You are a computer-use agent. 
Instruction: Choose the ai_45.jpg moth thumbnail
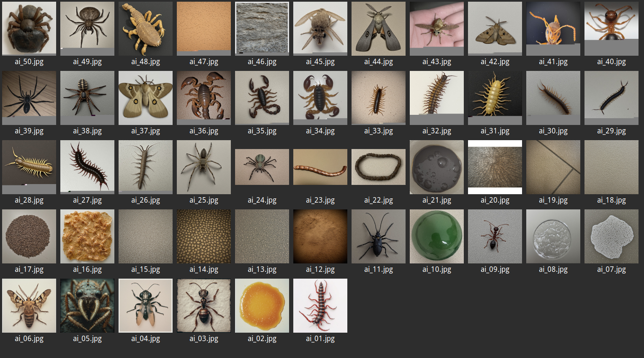320,29
